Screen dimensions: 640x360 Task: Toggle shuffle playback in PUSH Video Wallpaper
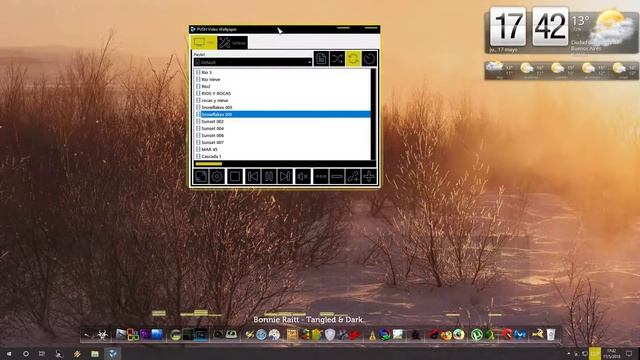coord(337,59)
